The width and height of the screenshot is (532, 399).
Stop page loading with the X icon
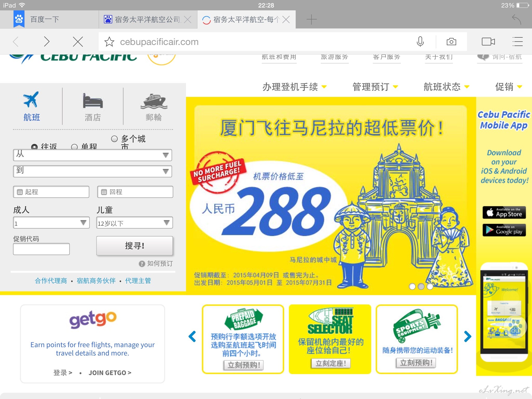(78, 42)
